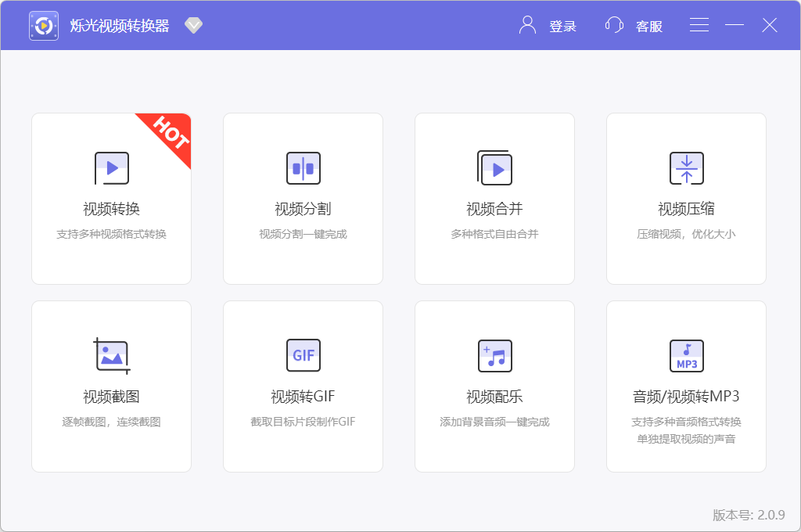801x532 pixels.
Task: Click the 烁光视频转换器 app logo
Action: [44, 24]
